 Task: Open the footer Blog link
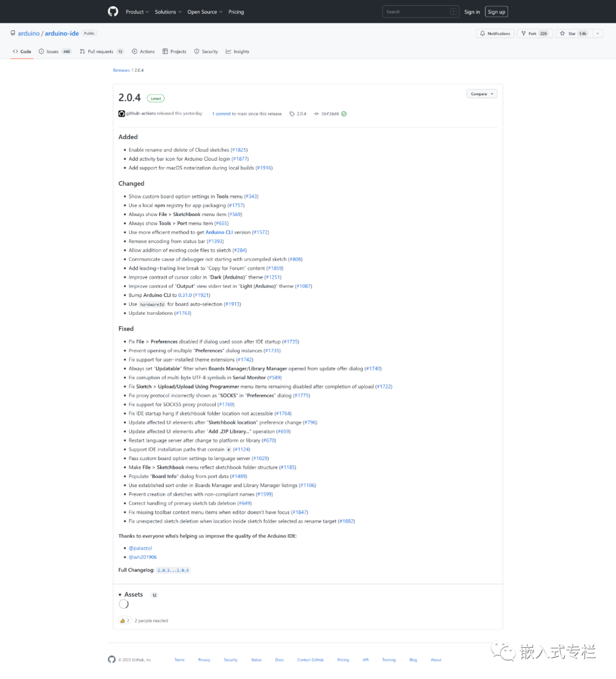[x=414, y=660]
